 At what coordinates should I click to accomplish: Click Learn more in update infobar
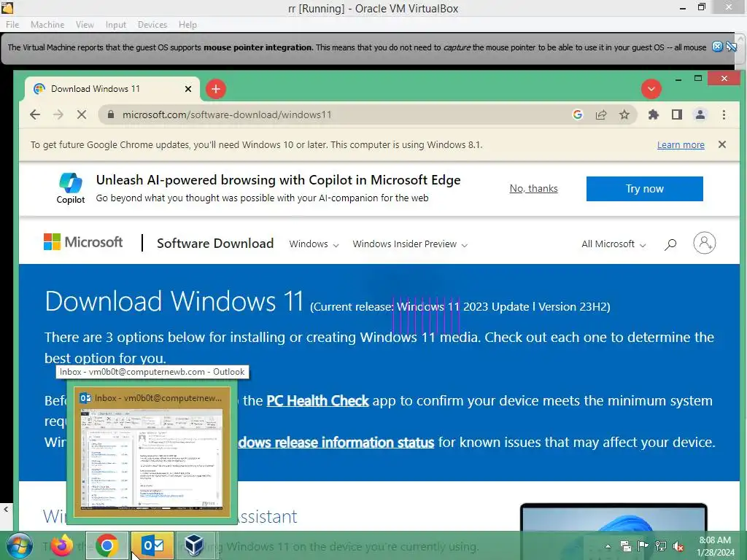[681, 145]
